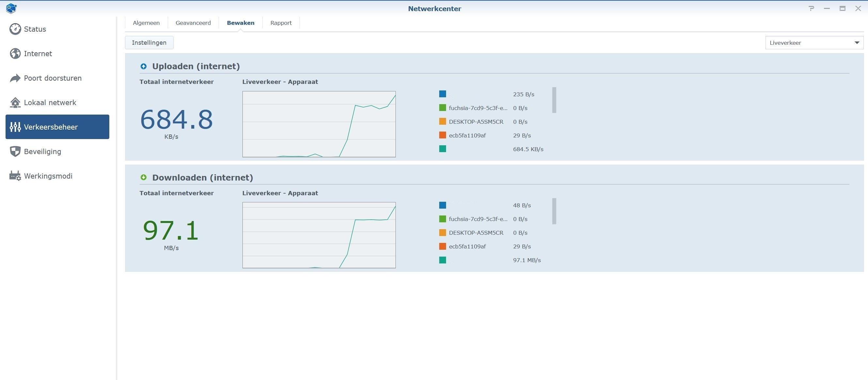Click the upload arrow icon next to Uploaden

pos(144,66)
